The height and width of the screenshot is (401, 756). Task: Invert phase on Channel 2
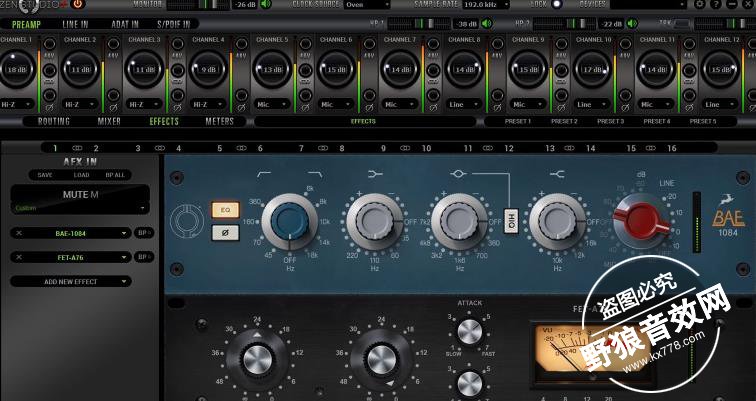113,95
